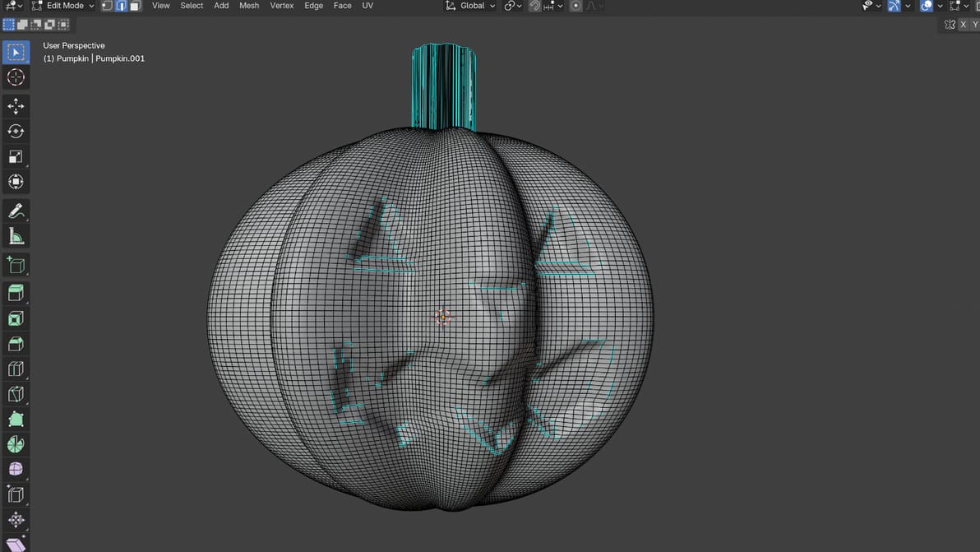Toggle snapping magnet icon
The width and height of the screenshot is (980, 552).
tap(534, 6)
